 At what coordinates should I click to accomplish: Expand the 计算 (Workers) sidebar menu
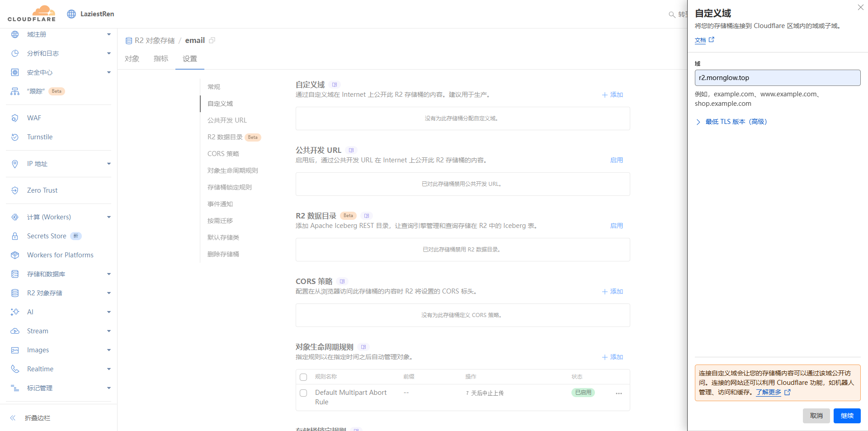click(108, 217)
